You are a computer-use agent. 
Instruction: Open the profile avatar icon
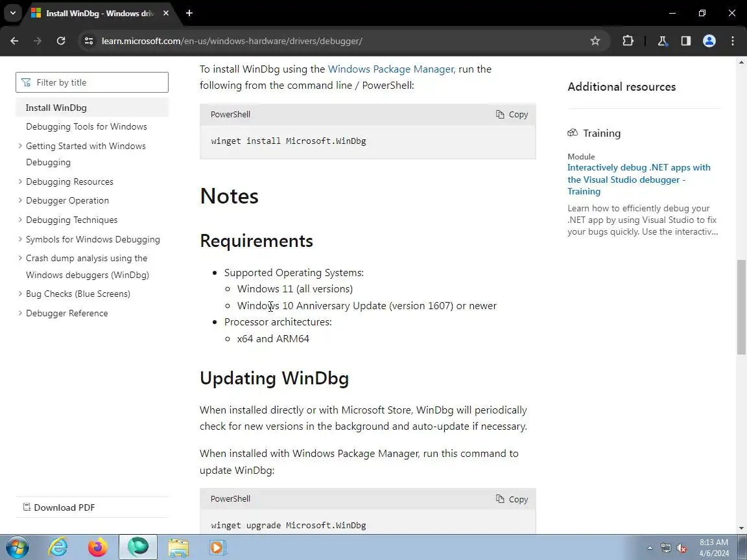coord(709,41)
